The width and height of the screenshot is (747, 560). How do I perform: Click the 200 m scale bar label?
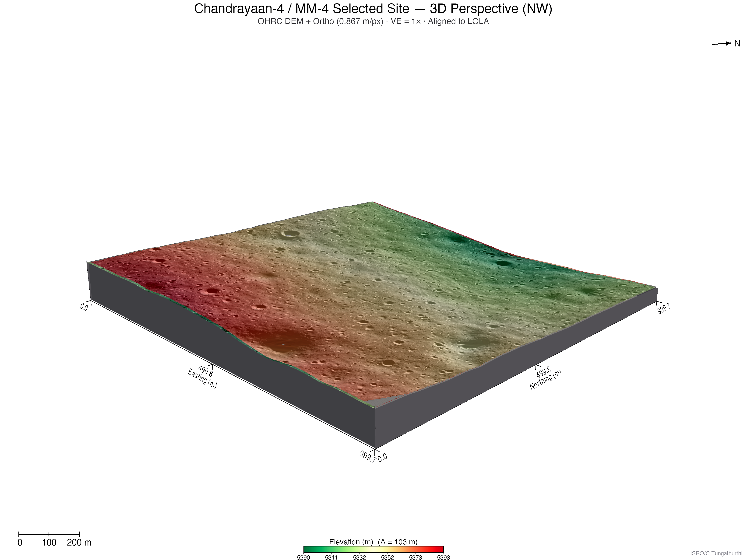click(79, 542)
